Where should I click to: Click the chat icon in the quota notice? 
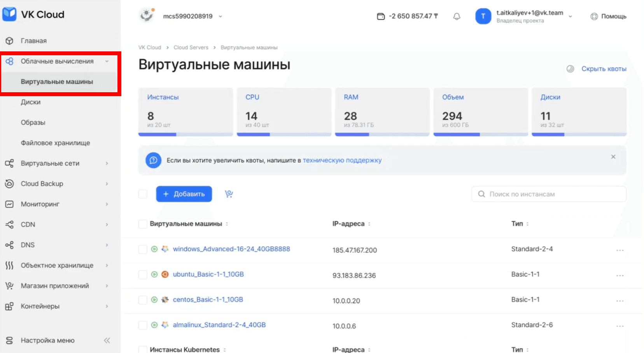(153, 160)
